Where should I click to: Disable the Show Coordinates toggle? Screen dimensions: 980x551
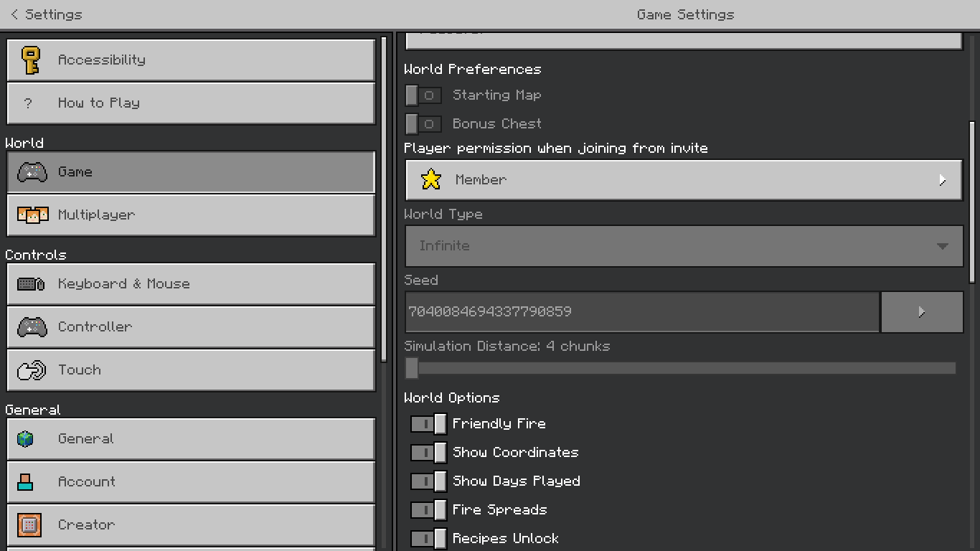pos(428,453)
